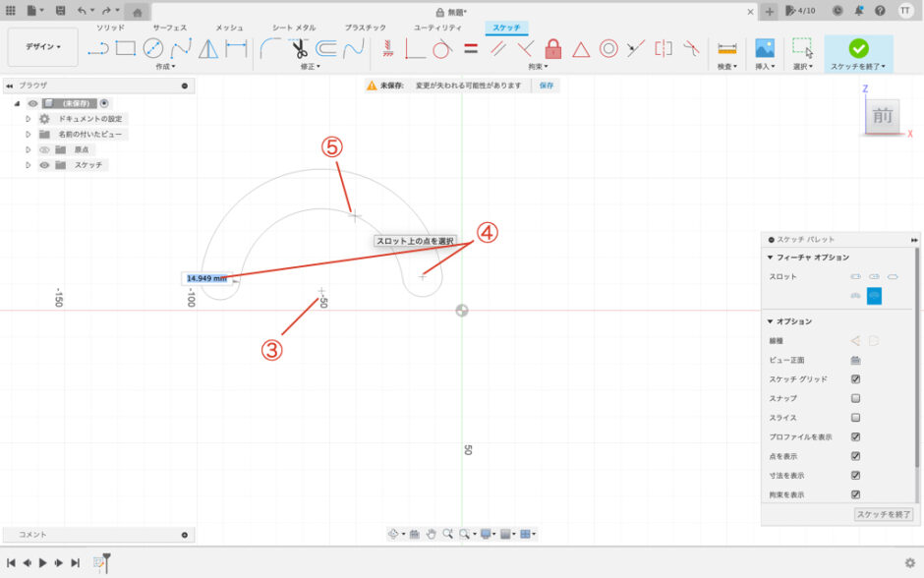This screenshot has height=578, width=924.
Task: Select the Fillet tool
Action: pos(271,48)
